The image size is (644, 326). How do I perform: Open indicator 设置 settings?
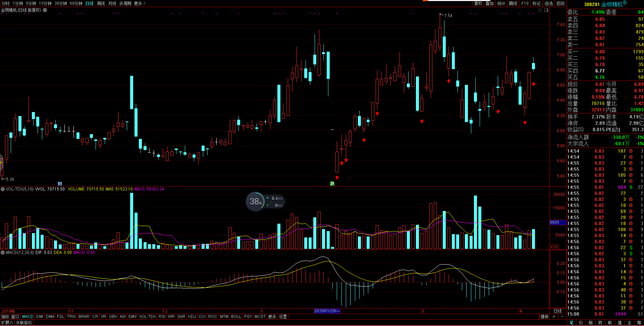[283, 317]
